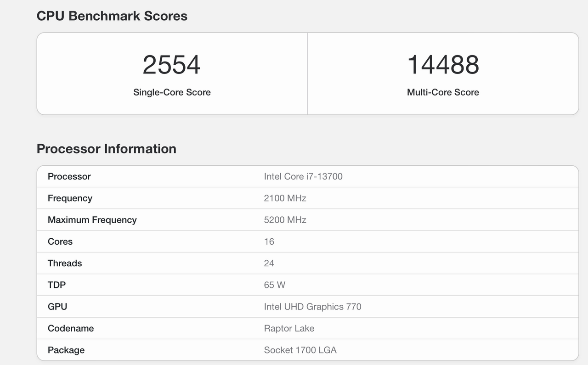The height and width of the screenshot is (365, 588).
Task: Click the Multi-Core Score label
Action: click(x=443, y=92)
